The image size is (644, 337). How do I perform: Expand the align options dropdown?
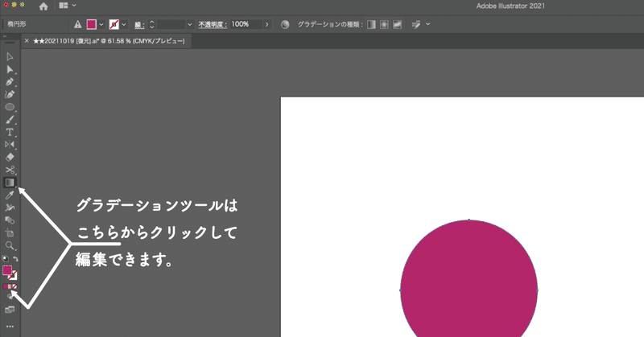coord(428,24)
